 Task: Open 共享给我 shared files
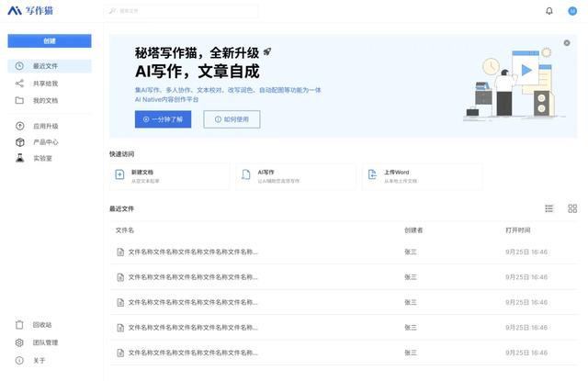tap(45, 84)
